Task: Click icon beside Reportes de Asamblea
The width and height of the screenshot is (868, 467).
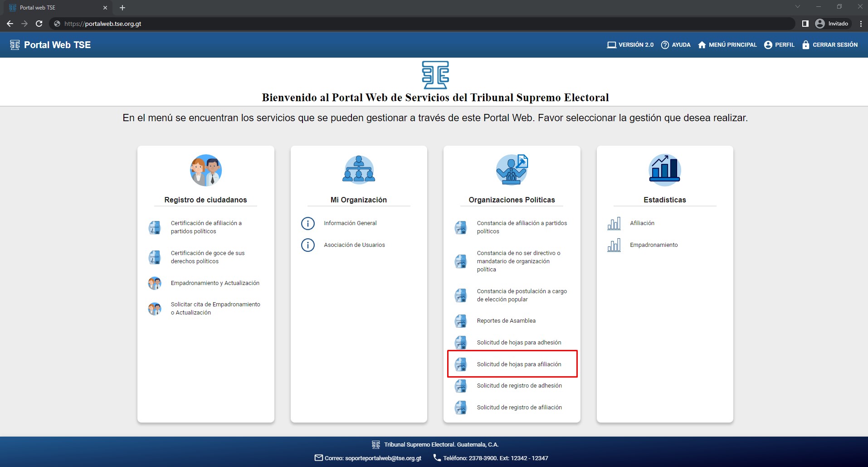Action: (461, 321)
